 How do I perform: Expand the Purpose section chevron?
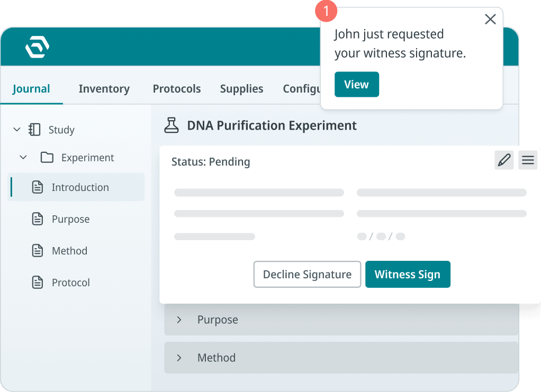click(179, 320)
